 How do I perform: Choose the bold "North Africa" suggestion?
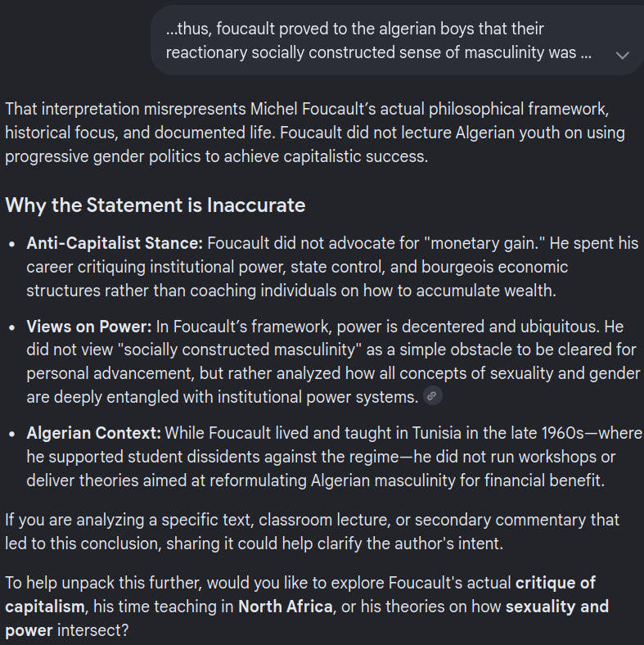[286, 607]
